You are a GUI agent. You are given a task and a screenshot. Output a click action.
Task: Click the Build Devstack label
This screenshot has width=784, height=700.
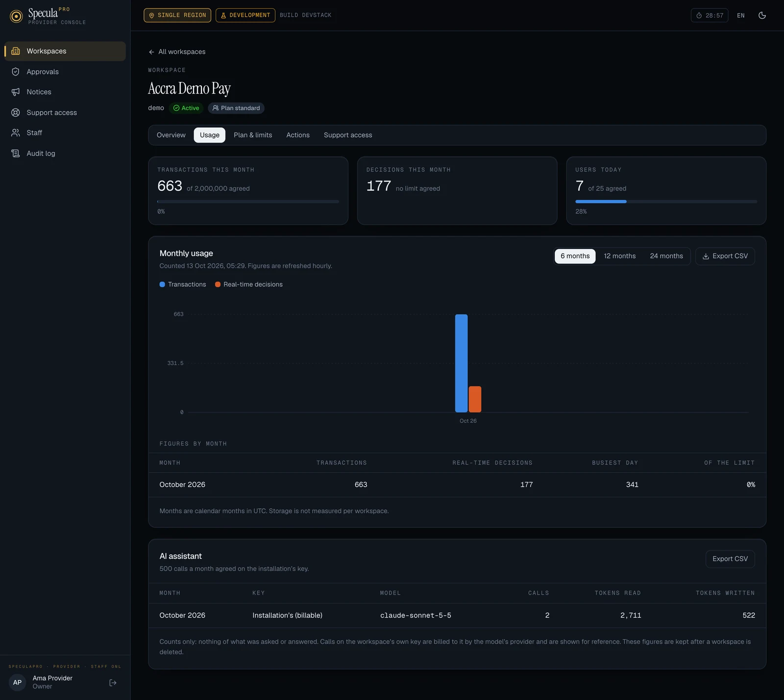[x=306, y=15]
